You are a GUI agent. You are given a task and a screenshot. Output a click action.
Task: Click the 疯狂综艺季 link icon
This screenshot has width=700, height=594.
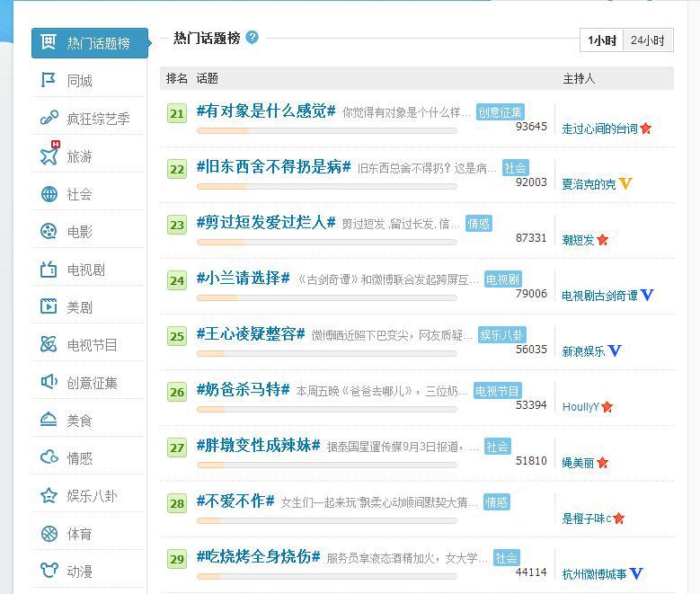[x=49, y=118]
